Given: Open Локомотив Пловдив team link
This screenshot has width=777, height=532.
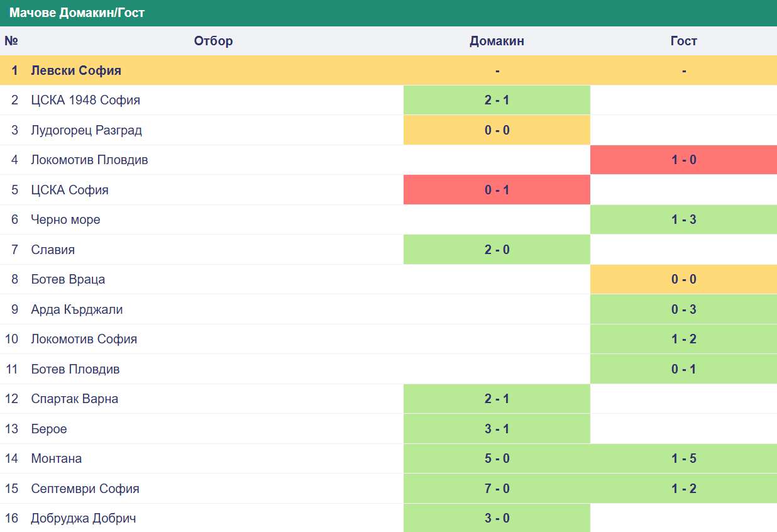Looking at the screenshot, I should [90, 160].
